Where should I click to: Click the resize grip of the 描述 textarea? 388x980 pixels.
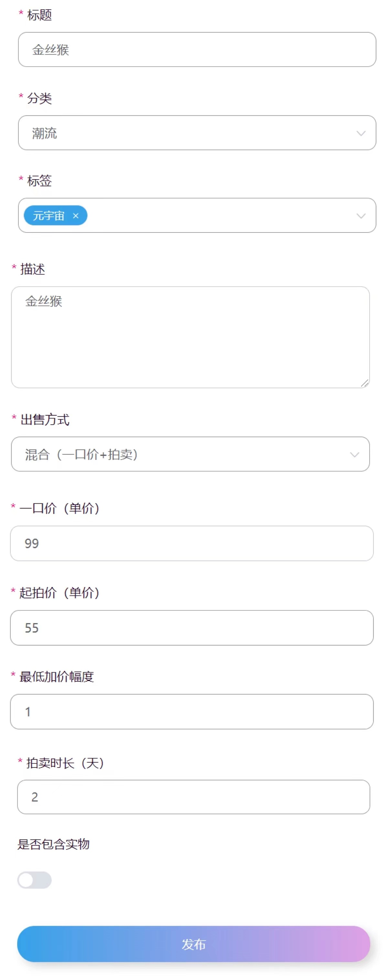click(365, 383)
